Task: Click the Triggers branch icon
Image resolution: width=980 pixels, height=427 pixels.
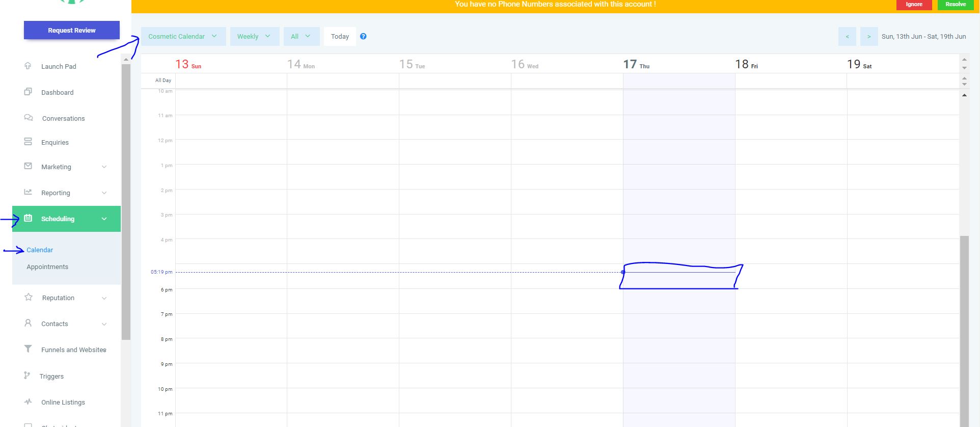Action: pyautogui.click(x=27, y=376)
